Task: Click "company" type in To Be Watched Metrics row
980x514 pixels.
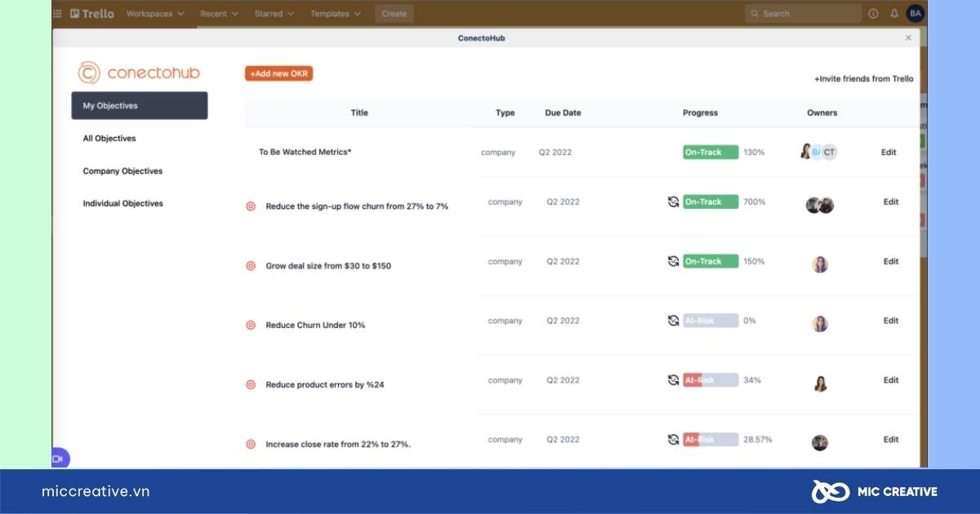Action: [498, 153]
